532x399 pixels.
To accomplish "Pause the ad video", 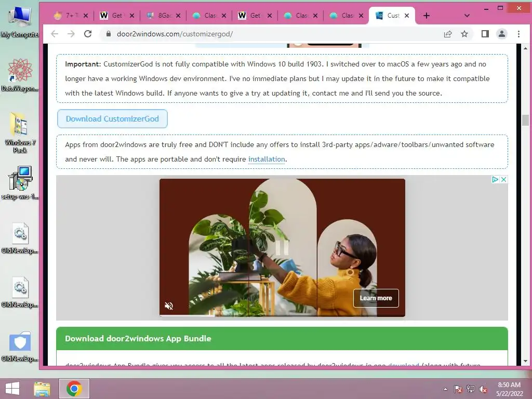I will pyautogui.click(x=282, y=248).
